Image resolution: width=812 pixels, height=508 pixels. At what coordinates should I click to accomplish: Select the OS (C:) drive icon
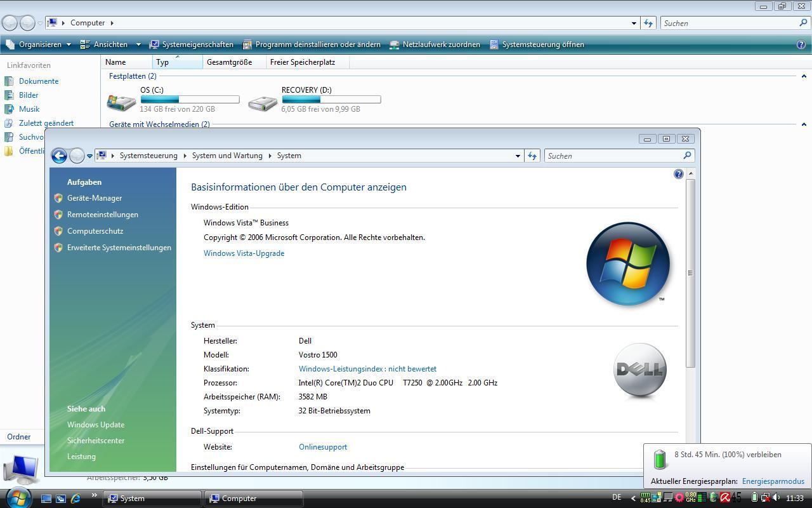click(x=121, y=102)
